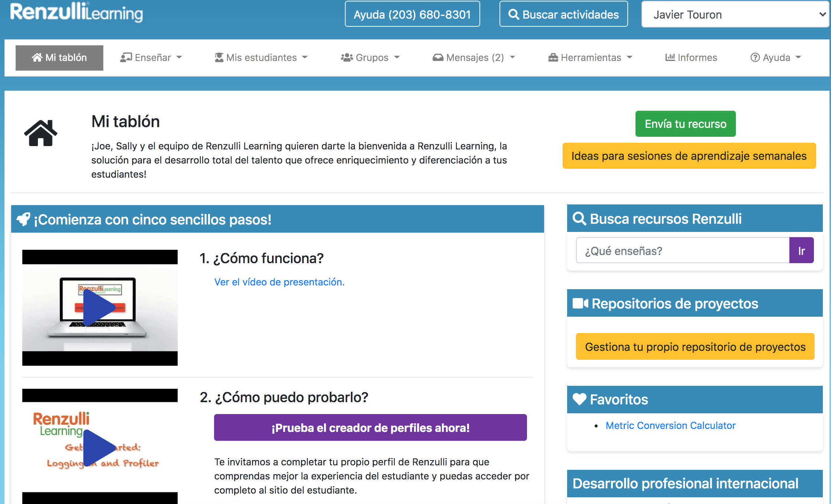Expand the Enseñar dropdown arrow
This screenshot has height=504, width=831.
179,57
